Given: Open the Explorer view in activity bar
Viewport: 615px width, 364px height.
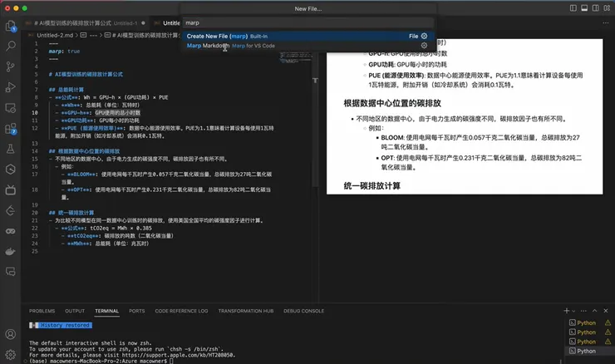Looking at the screenshot, I should coord(11,26).
